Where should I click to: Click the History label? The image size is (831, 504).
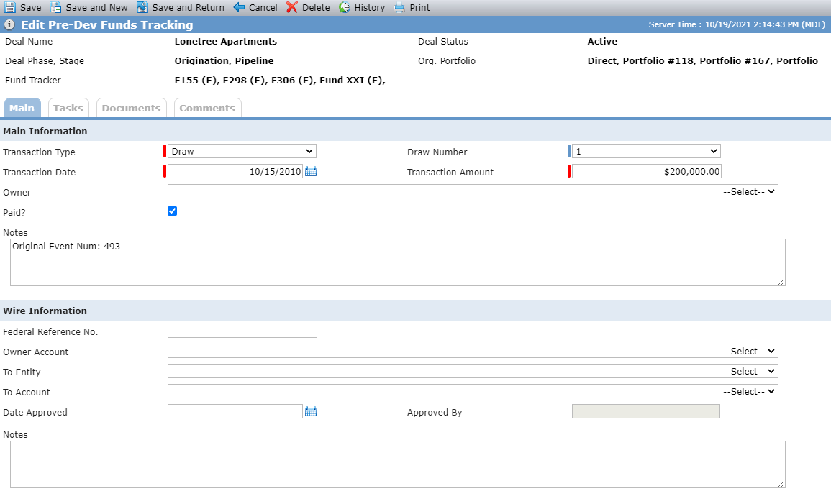[x=370, y=7]
